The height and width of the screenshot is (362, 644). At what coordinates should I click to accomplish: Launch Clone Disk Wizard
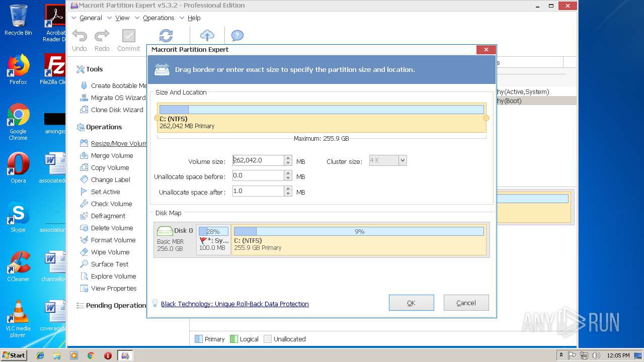(x=112, y=110)
